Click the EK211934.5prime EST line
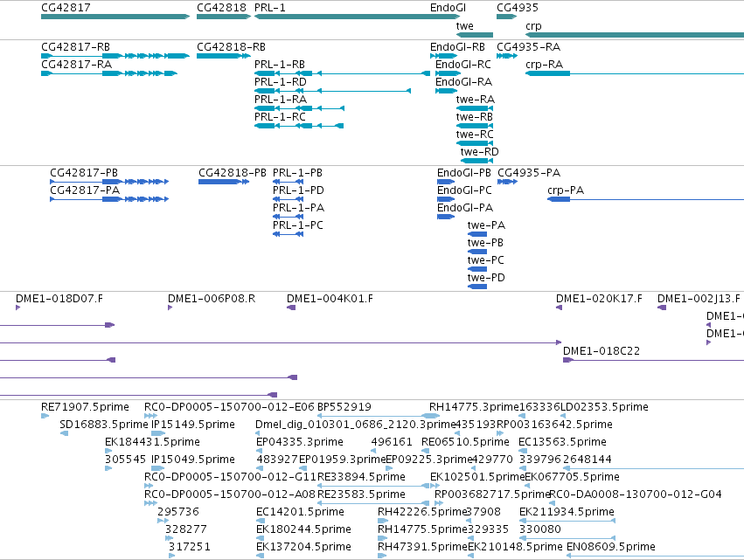The image size is (744, 560). tap(567, 521)
